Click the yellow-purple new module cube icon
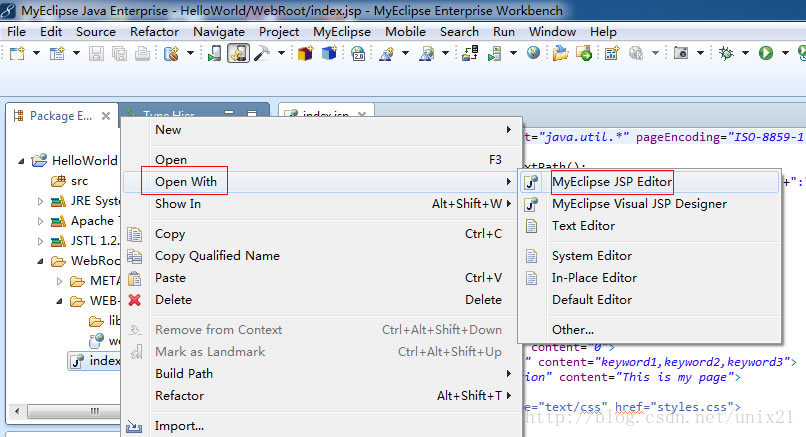This screenshot has height=437, width=806. click(305, 53)
